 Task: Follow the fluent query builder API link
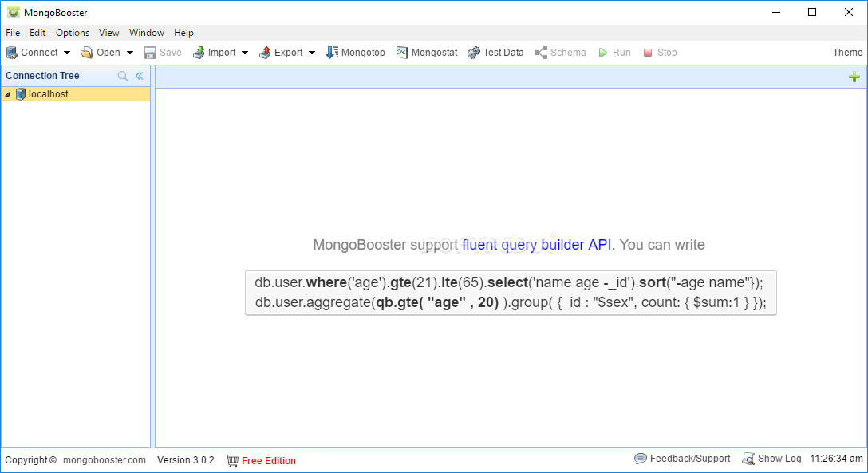tap(536, 245)
